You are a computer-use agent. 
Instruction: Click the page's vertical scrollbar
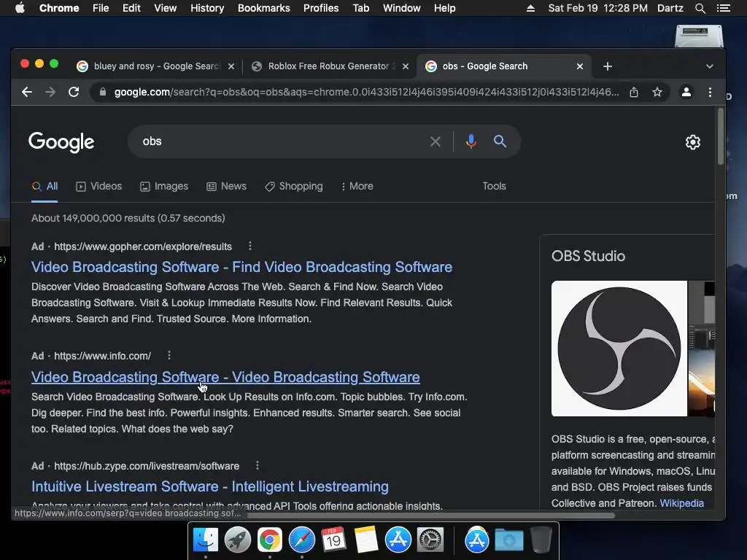pyautogui.click(x=721, y=136)
